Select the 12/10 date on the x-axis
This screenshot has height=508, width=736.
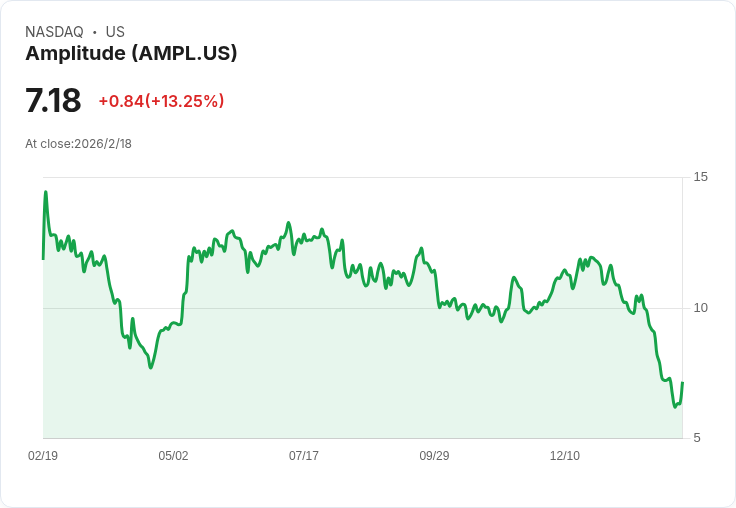(565, 456)
